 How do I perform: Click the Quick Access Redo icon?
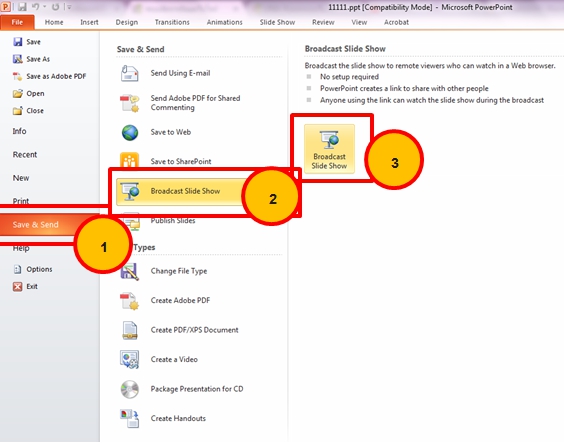click(56, 7)
